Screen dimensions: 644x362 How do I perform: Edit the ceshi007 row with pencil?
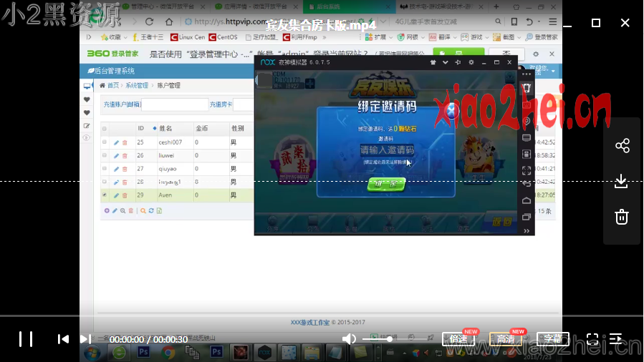pyautogui.click(x=116, y=142)
